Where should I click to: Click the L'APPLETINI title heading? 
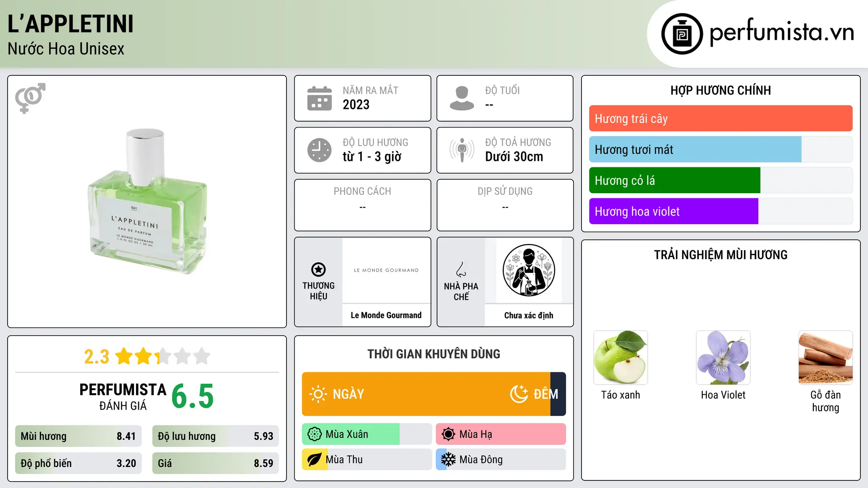click(x=70, y=24)
